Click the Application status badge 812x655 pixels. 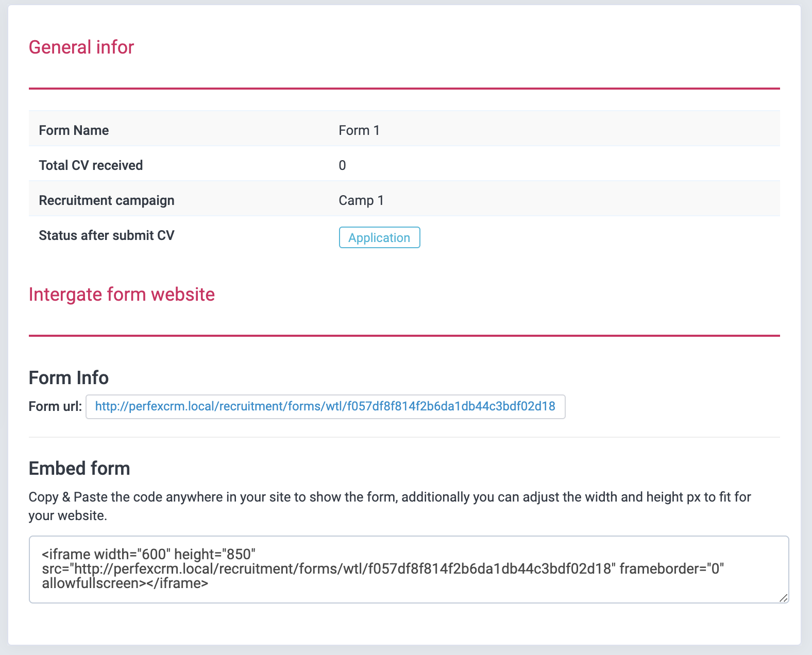(x=379, y=238)
